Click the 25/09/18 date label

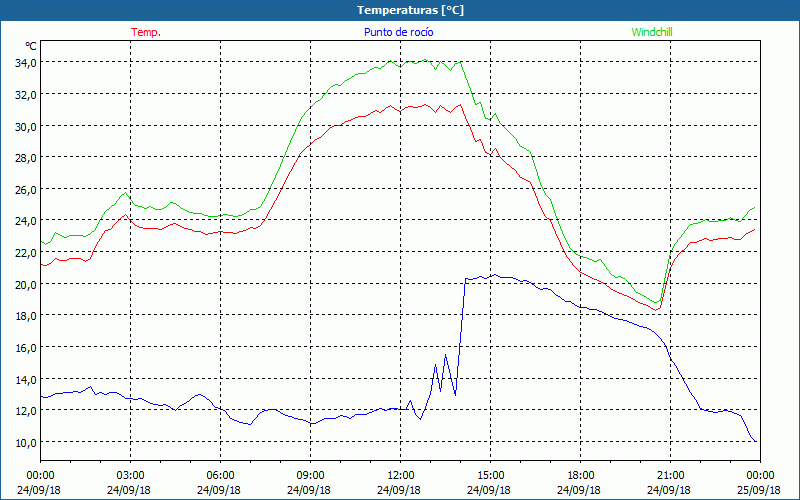(759, 490)
